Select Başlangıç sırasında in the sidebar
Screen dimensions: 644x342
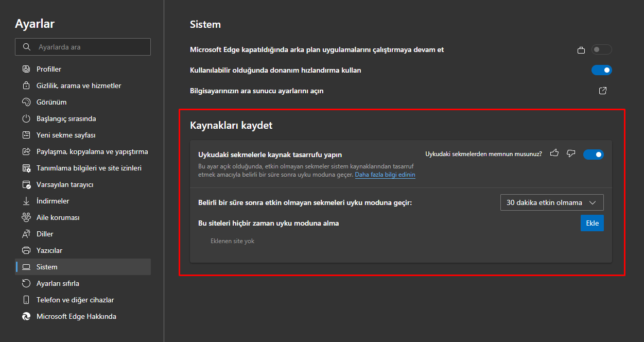point(67,118)
